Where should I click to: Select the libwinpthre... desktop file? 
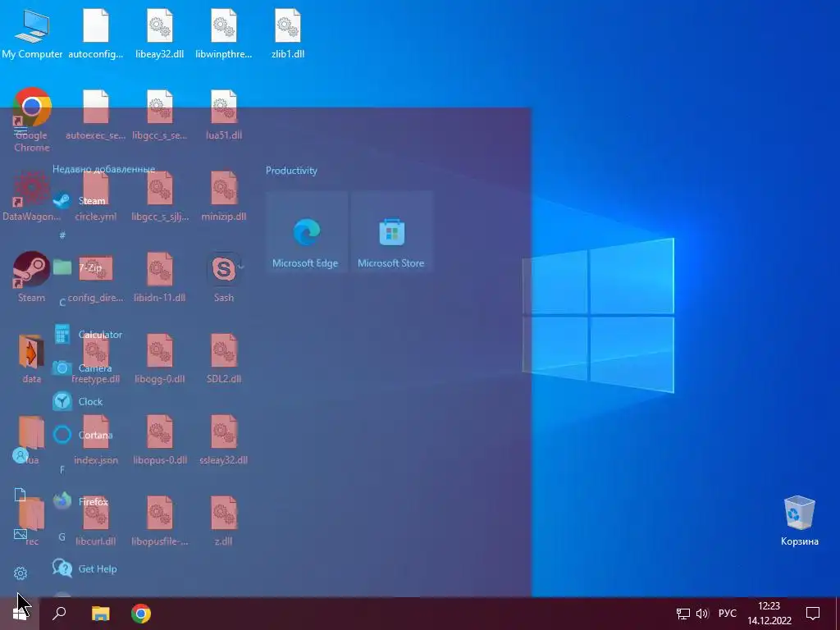[223, 33]
